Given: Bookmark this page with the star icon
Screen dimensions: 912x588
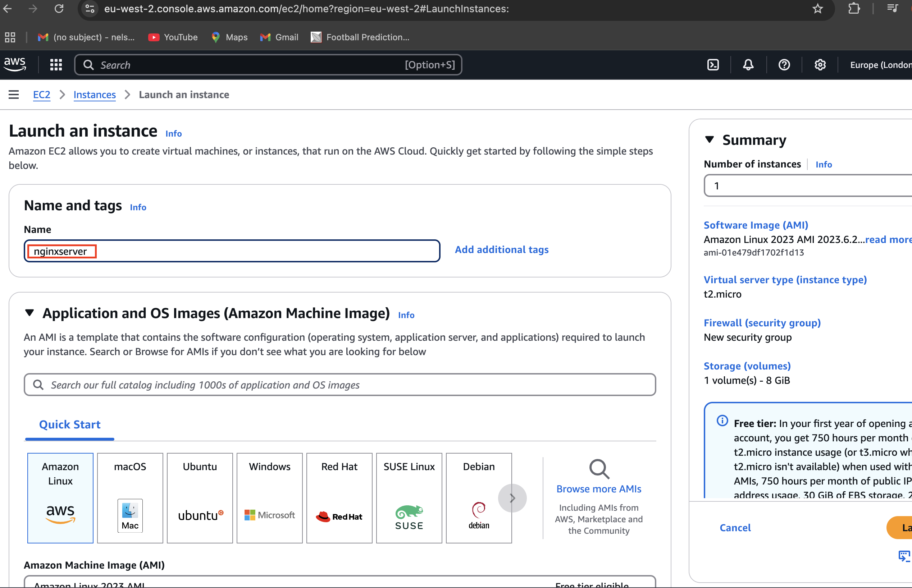Looking at the screenshot, I should (x=818, y=8).
